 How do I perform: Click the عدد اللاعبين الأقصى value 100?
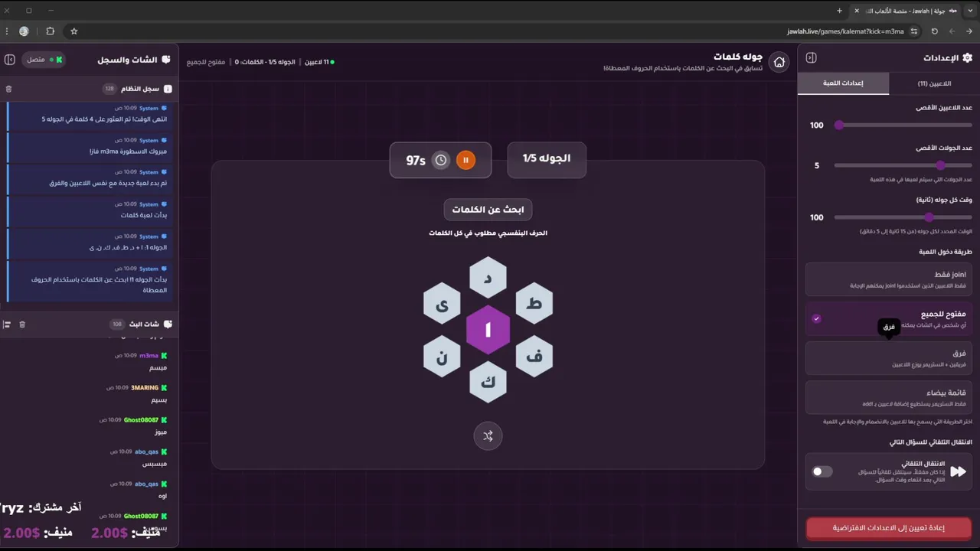[x=817, y=126]
